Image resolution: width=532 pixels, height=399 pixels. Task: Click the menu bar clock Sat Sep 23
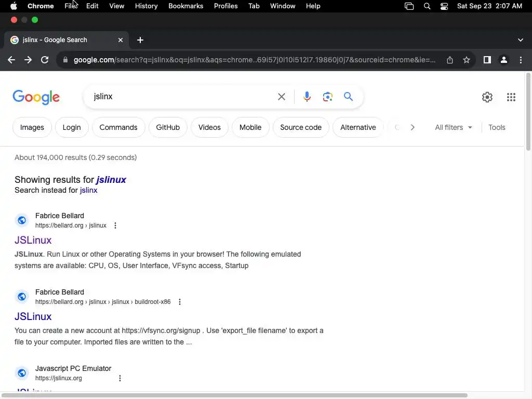(489, 6)
